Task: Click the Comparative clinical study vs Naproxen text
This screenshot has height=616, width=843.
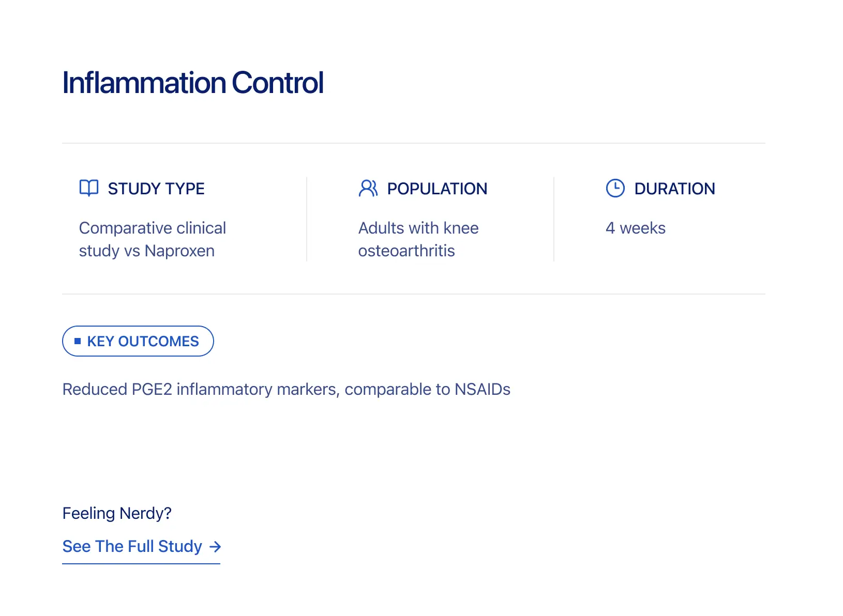Action: coord(153,239)
